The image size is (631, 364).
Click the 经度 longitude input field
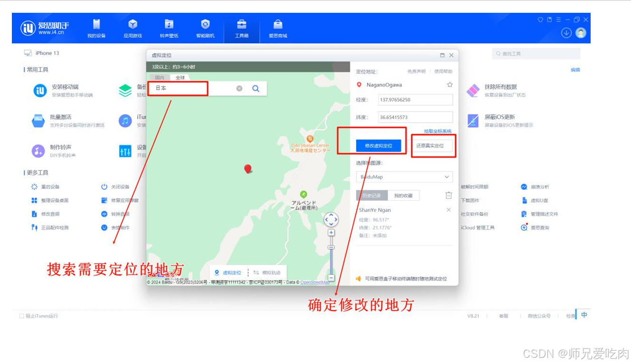[415, 100]
